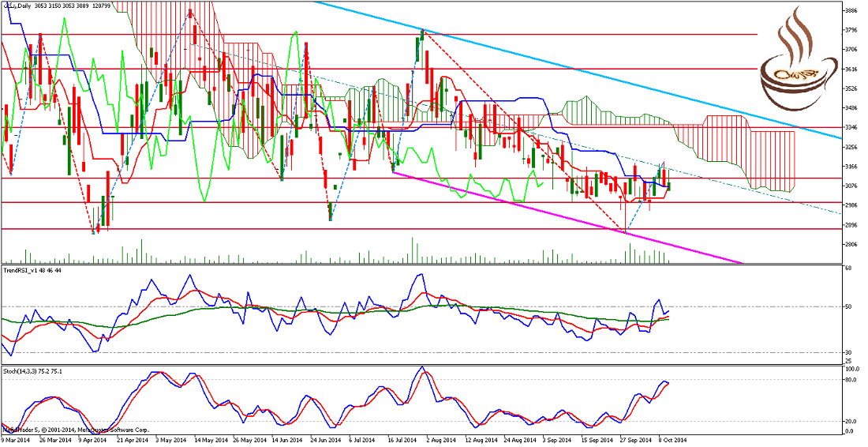
Task: Click the 3886 price axis label
Action: click(851, 11)
